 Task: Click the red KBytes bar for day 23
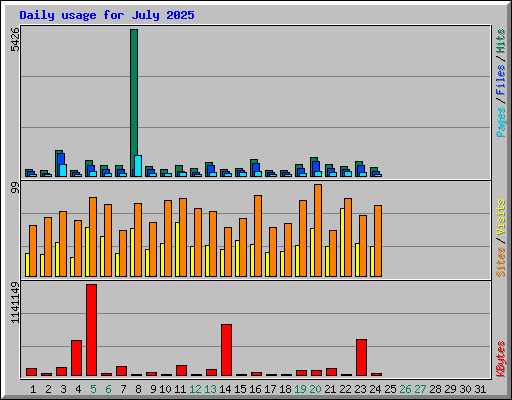pyautogui.click(x=361, y=357)
